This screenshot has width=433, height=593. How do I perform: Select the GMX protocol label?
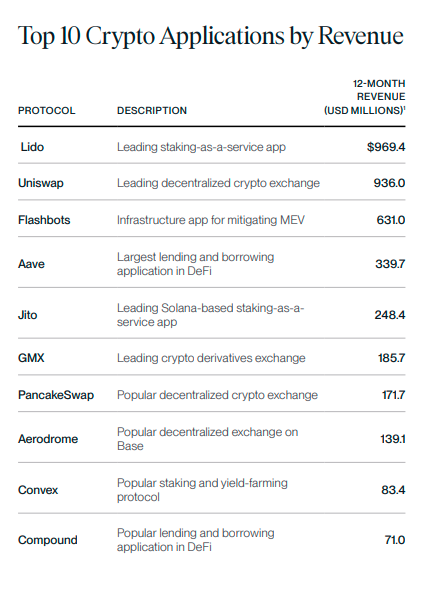click(31, 358)
